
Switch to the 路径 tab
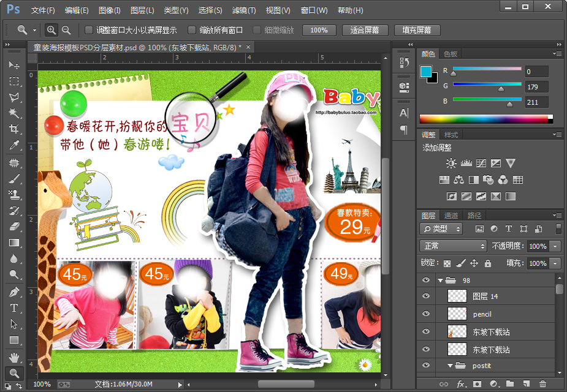pos(474,216)
